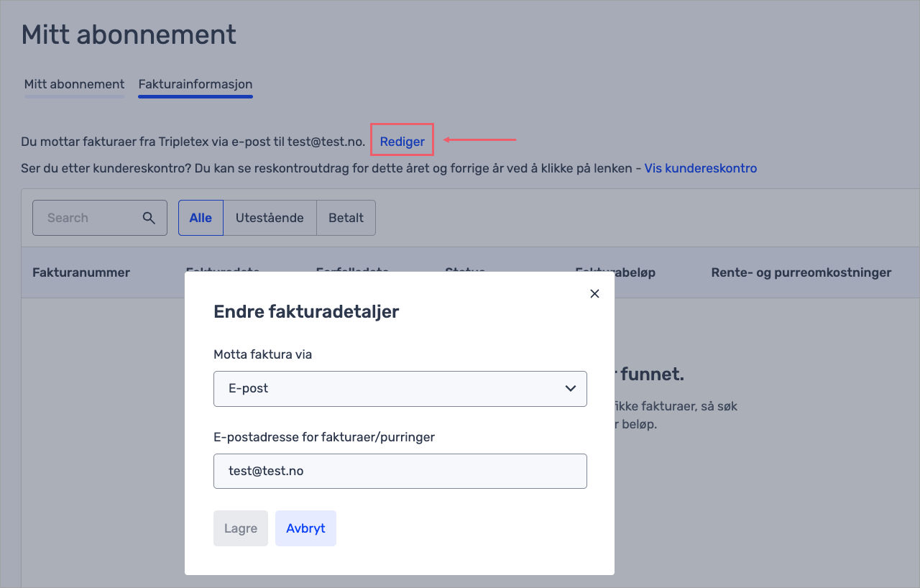Click the E-postadresse for fakturaer/purringer label
Screen dimensions: 920x588
pos(324,436)
